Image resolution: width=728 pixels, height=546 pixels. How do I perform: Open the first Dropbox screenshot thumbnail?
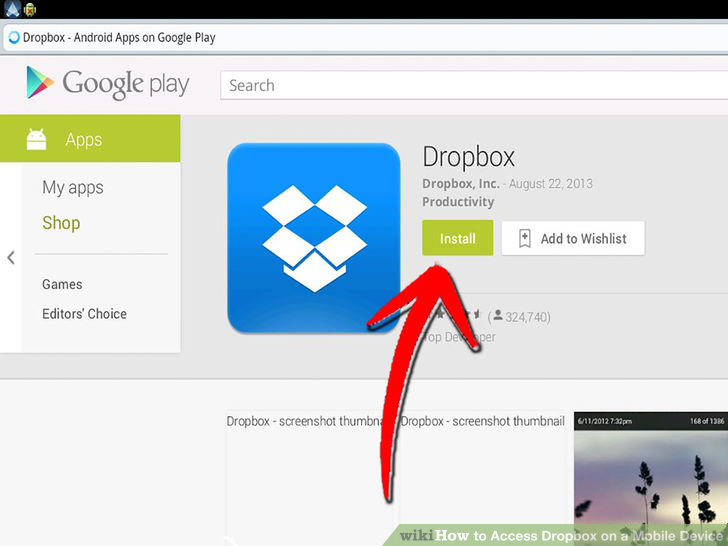312,478
